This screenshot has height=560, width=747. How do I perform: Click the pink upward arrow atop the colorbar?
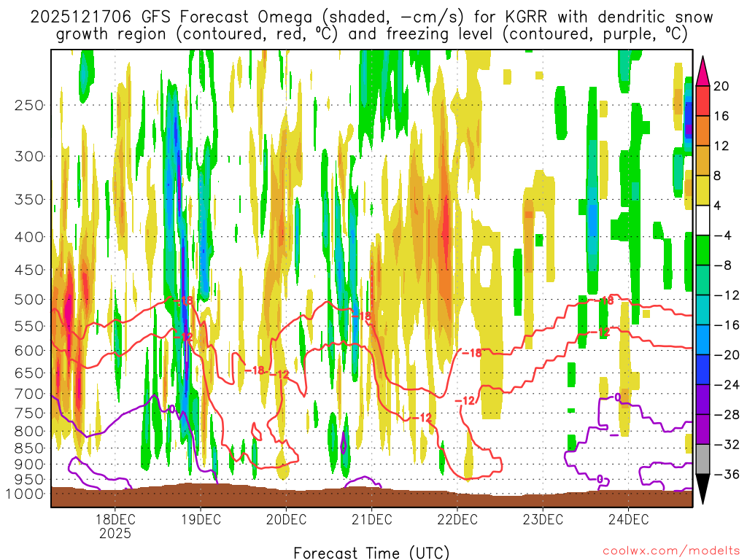(704, 71)
